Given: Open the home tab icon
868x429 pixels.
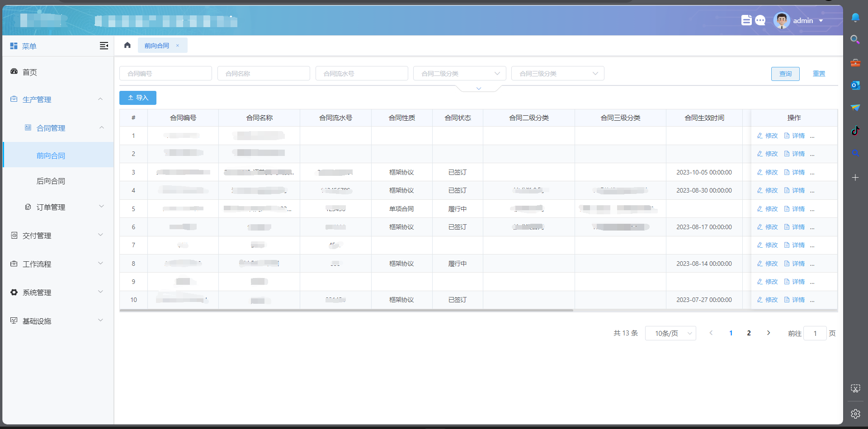Looking at the screenshot, I should tap(127, 45).
